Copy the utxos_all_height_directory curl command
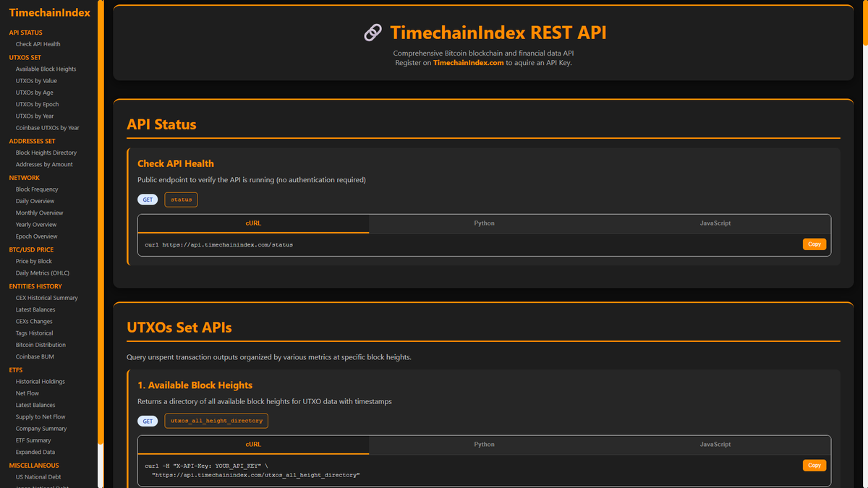This screenshot has width=868, height=488. pyautogui.click(x=814, y=466)
